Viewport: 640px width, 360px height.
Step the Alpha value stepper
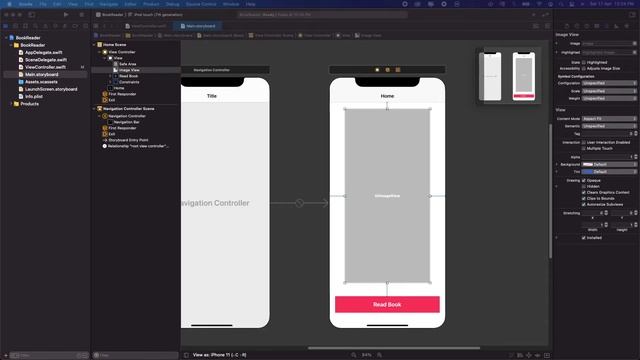[636, 157]
